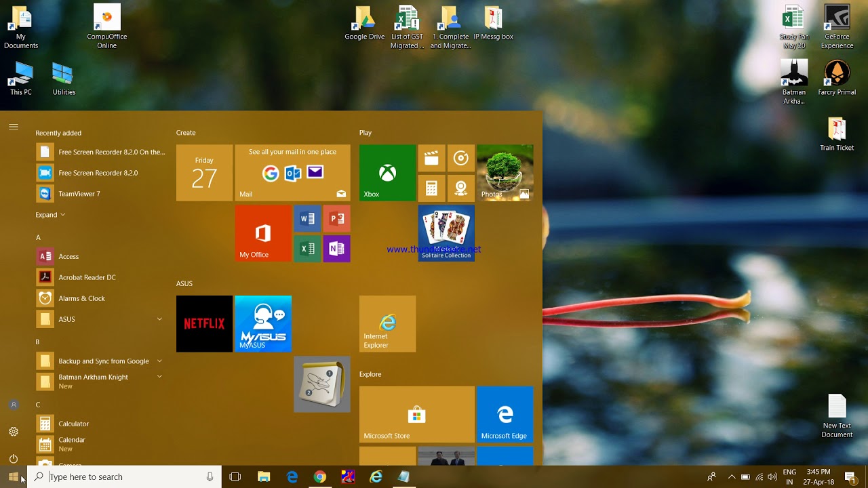868x488 pixels.
Task: Select the Farcry Primal desktop shortcut
Action: [x=837, y=78]
